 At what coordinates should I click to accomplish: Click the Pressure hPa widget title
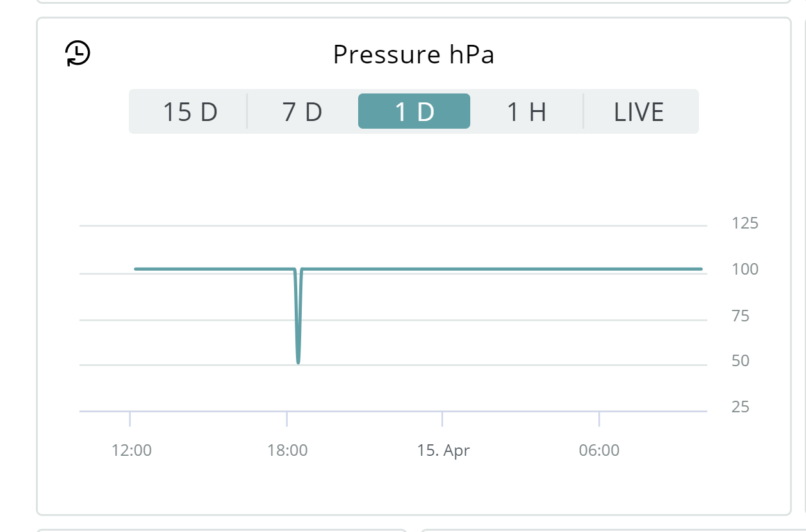(413, 55)
